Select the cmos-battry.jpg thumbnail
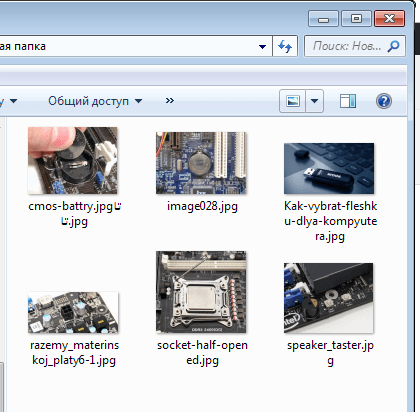This screenshot has height=412, width=420. tap(73, 160)
